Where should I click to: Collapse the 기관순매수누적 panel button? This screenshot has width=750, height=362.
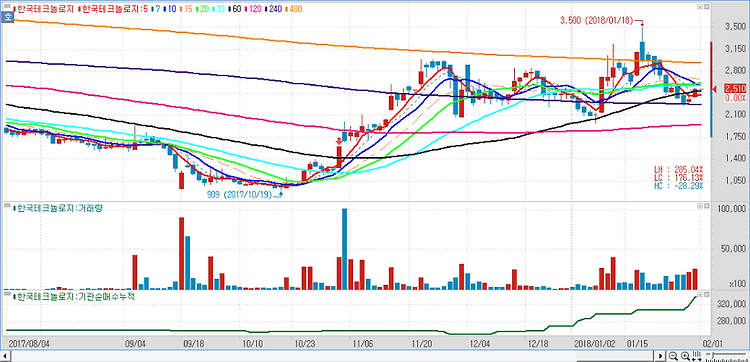[700, 294]
